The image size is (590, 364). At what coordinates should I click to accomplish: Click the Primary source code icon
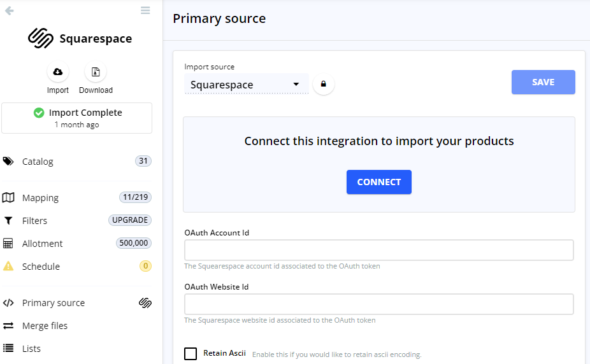pyautogui.click(x=8, y=303)
